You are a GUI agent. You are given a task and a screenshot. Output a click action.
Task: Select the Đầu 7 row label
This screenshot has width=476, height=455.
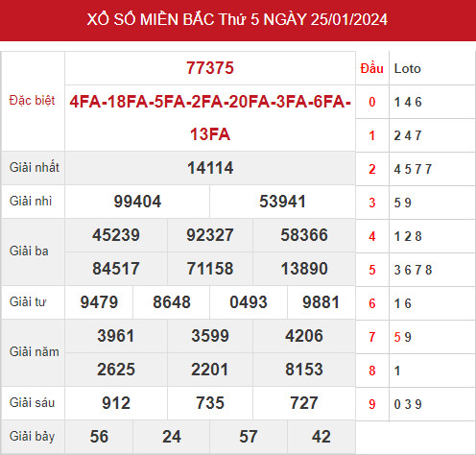(371, 337)
